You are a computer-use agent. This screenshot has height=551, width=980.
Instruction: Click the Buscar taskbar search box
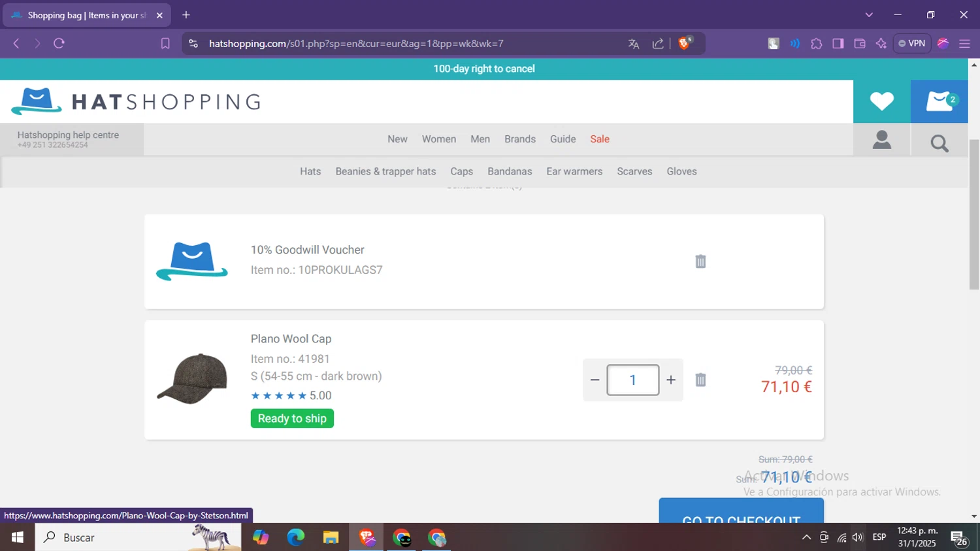pyautogui.click(x=138, y=537)
